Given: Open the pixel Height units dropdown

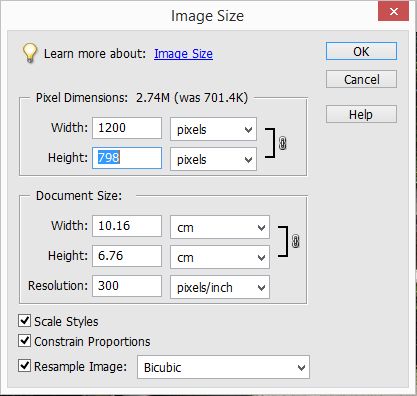Looking at the screenshot, I should click(x=213, y=159).
